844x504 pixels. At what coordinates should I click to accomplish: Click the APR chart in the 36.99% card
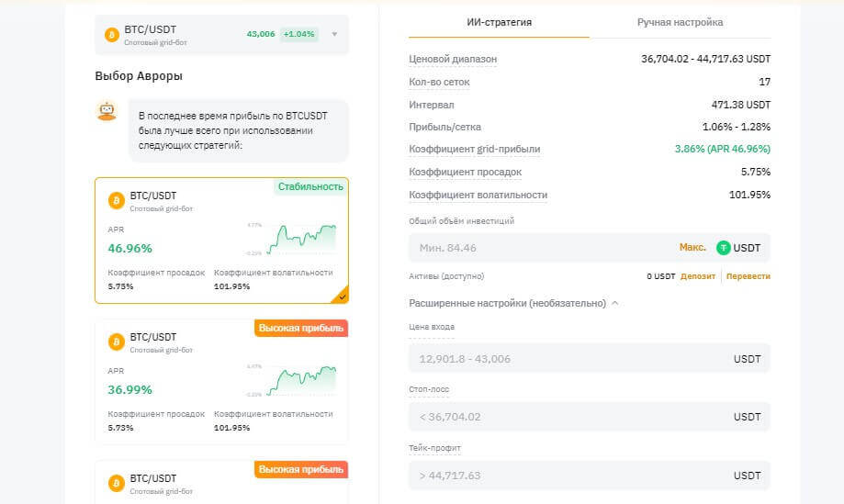coord(292,379)
